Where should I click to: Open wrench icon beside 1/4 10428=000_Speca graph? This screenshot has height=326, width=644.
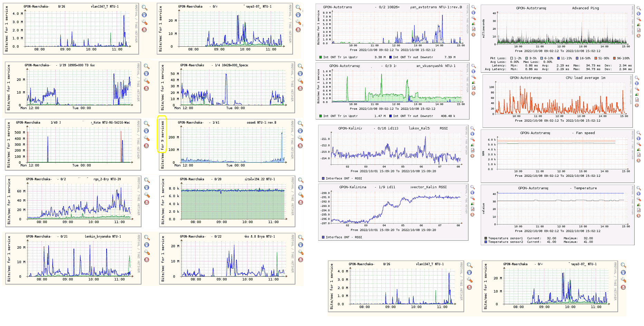click(300, 81)
